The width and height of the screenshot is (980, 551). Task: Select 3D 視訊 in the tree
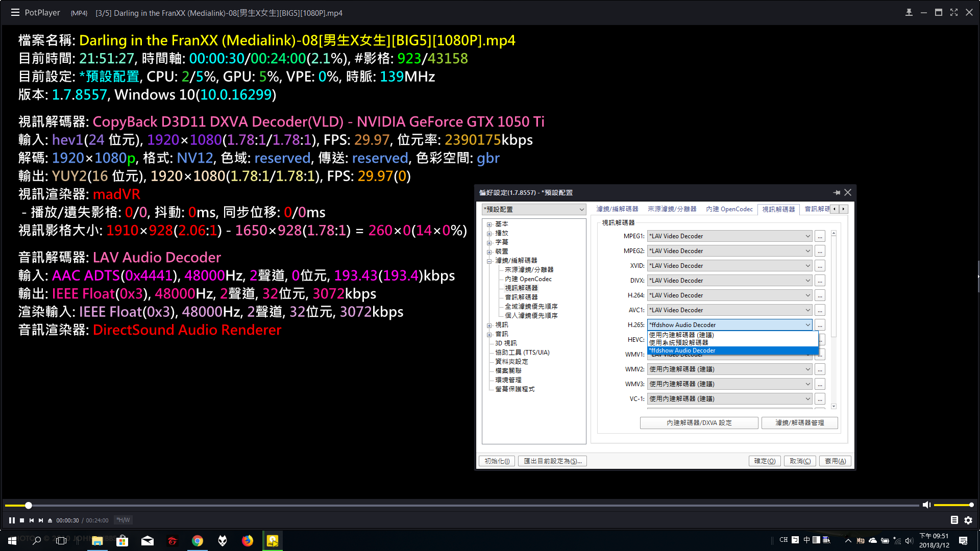click(506, 343)
